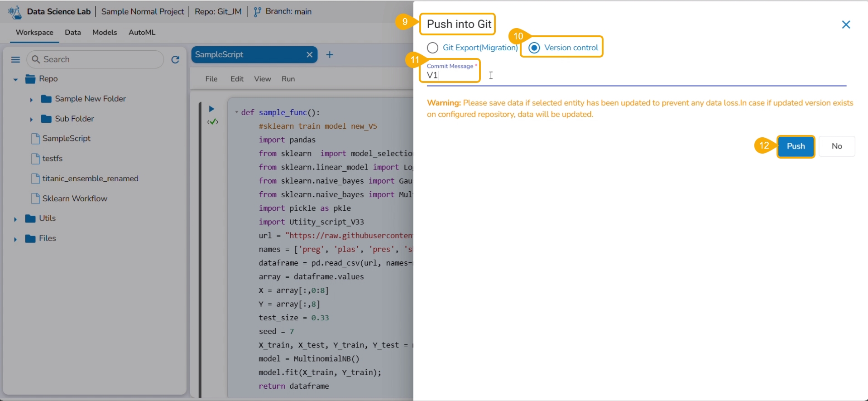Click the Push into Git heading
868x401 pixels.
pyautogui.click(x=459, y=24)
